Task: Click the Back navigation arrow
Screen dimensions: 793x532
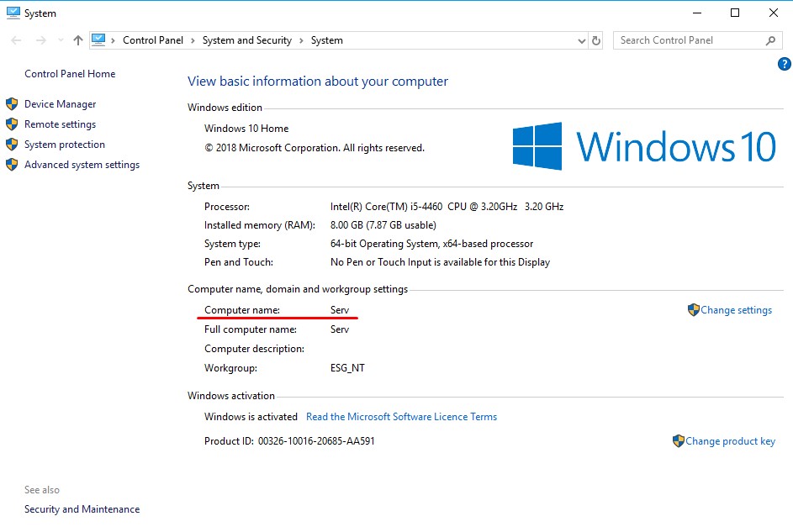Action: [17, 40]
